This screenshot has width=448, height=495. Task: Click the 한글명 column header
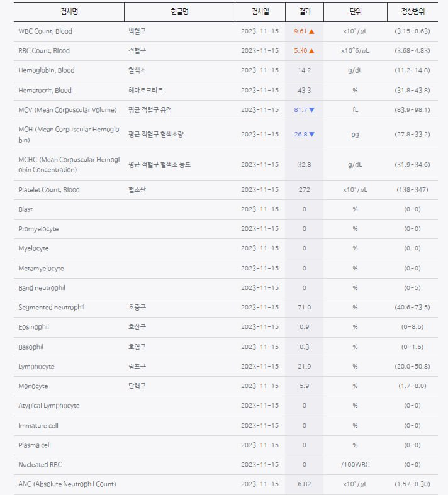179,12
